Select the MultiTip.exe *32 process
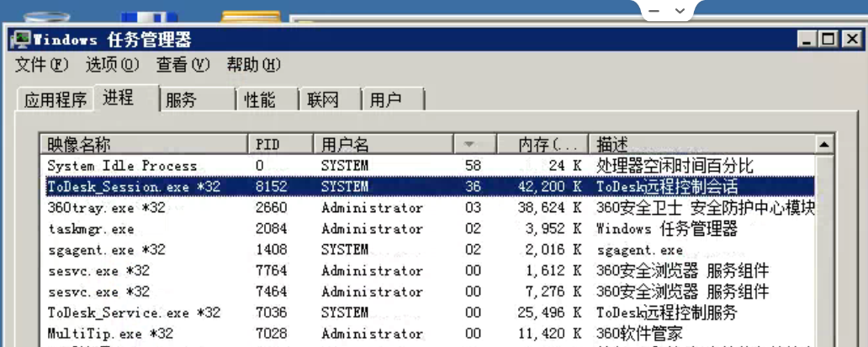The width and height of the screenshot is (868, 347). [428, 334]
